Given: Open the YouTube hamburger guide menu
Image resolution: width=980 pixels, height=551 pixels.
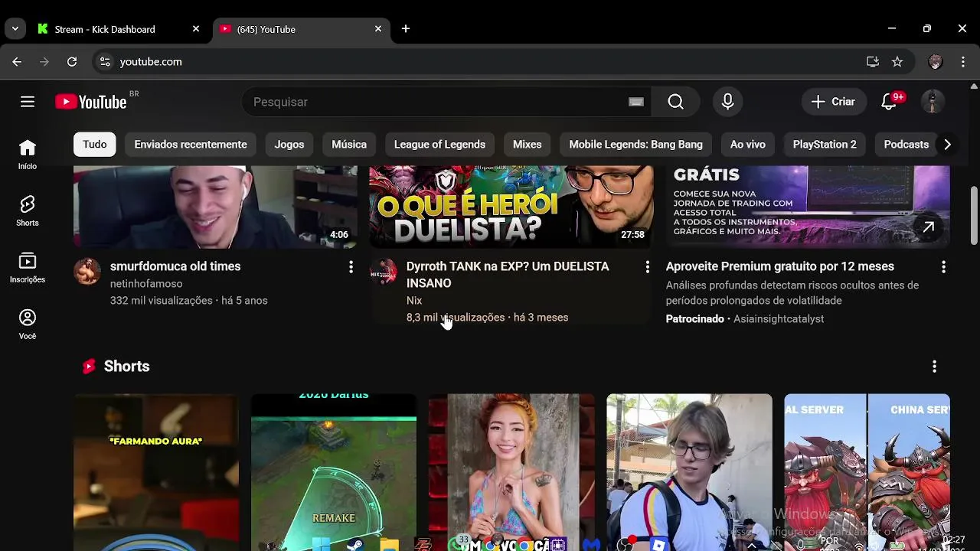Looking at the screenshot, I should [x=28, y=102].
